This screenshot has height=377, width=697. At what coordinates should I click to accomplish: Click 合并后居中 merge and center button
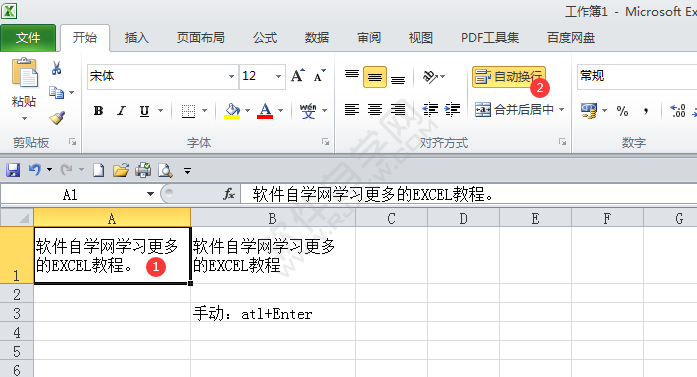[514, 109]
